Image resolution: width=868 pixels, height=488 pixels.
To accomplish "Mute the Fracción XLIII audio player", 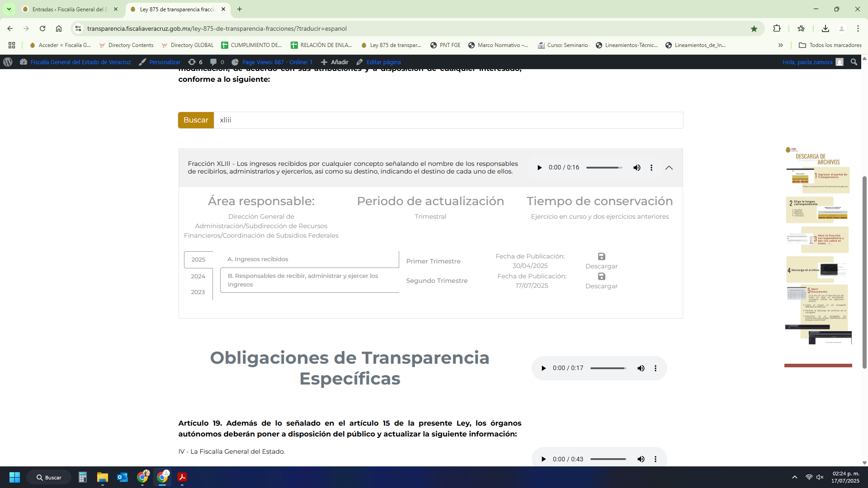I will click(637, 168).
